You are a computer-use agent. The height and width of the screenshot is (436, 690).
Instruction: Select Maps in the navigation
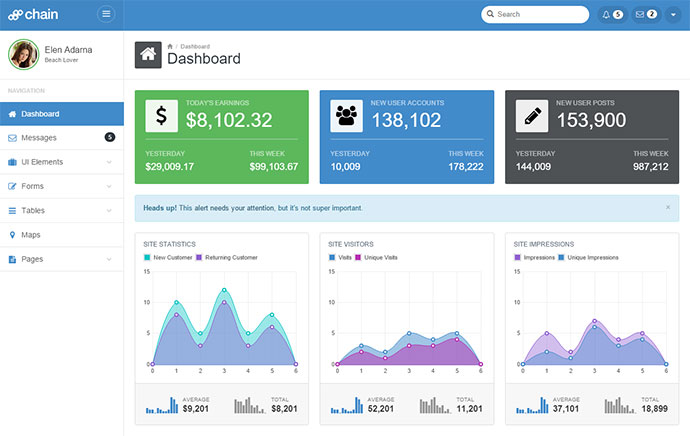pyautogui.click(x=30, y=235)
